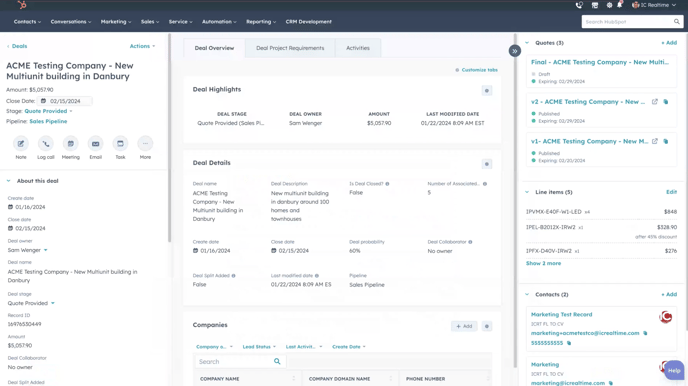The width and height of the screenshot is (688, 386).
Task: Open the Service menu
Action: 180,21
